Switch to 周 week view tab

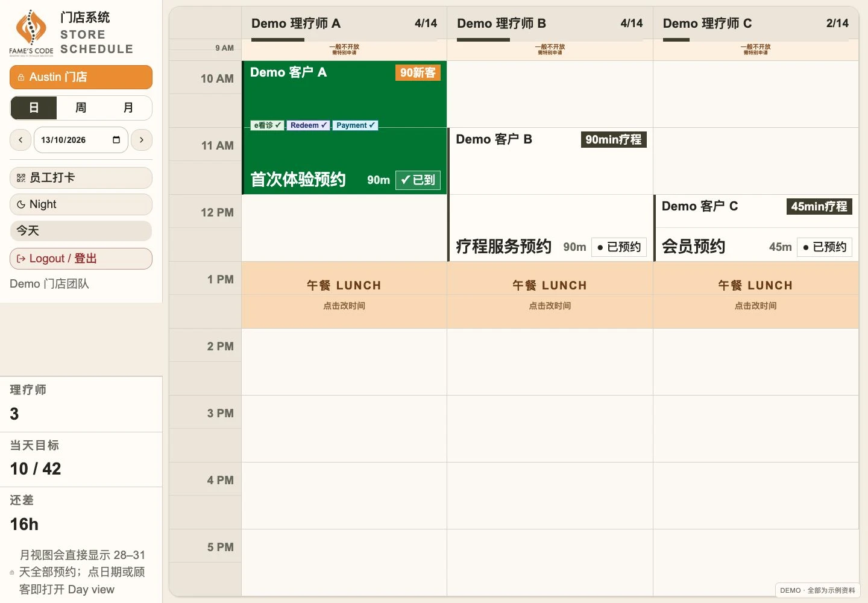[81, 108]
